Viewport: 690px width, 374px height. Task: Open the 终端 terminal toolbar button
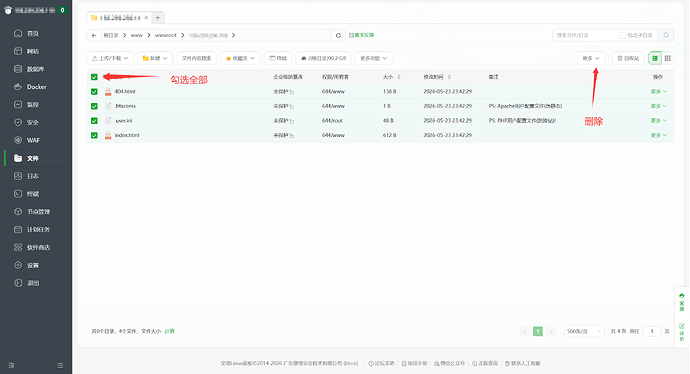pyautogui.click(x=278, y=58)
